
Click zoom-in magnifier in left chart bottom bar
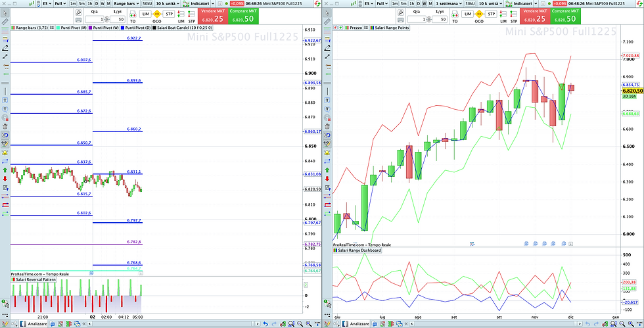pyautogui.click(x=308, y=324)
